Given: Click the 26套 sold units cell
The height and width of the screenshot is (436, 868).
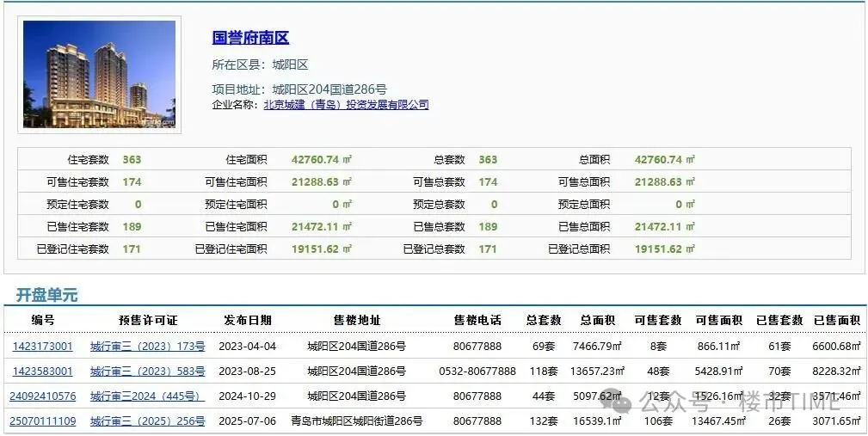Looking at the screenshot, I should (779, 421).
